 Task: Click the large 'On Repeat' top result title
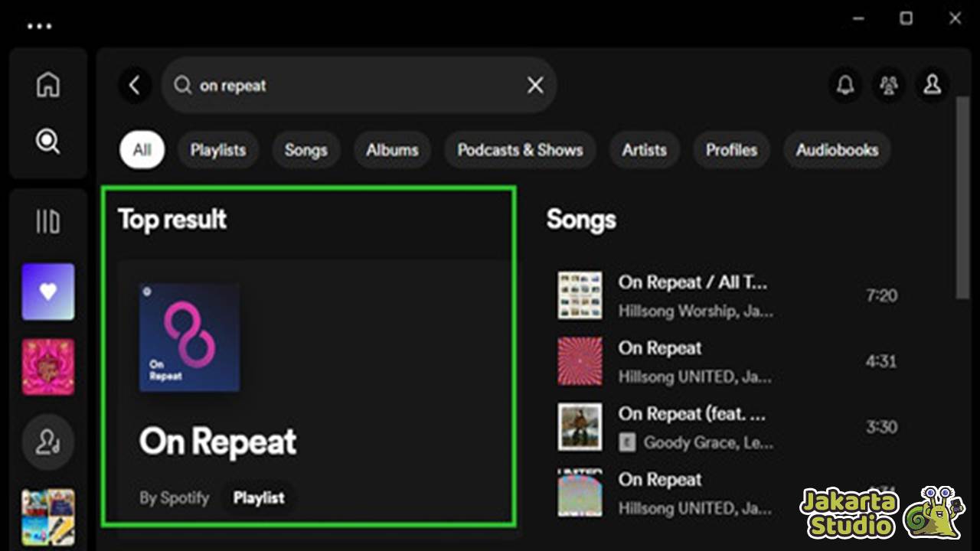(x=217, y=442)
